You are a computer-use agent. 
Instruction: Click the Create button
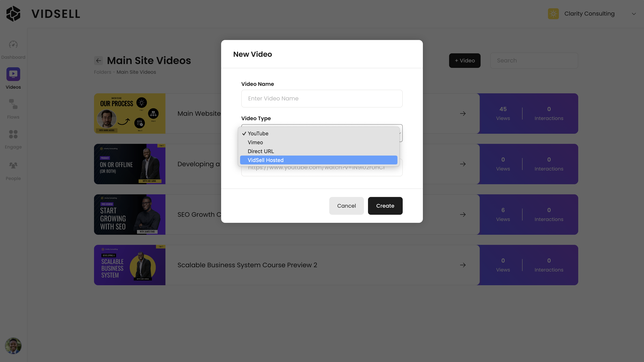pos(385,206)
